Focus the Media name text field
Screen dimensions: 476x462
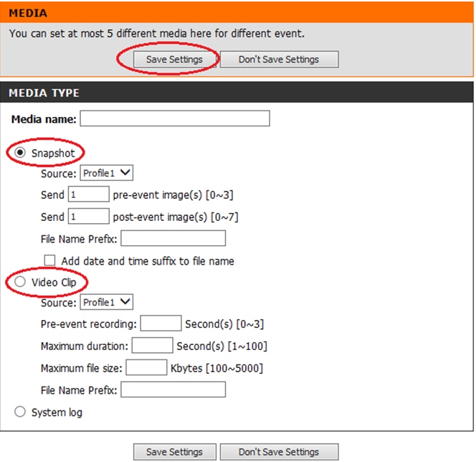tap(175, 118)
